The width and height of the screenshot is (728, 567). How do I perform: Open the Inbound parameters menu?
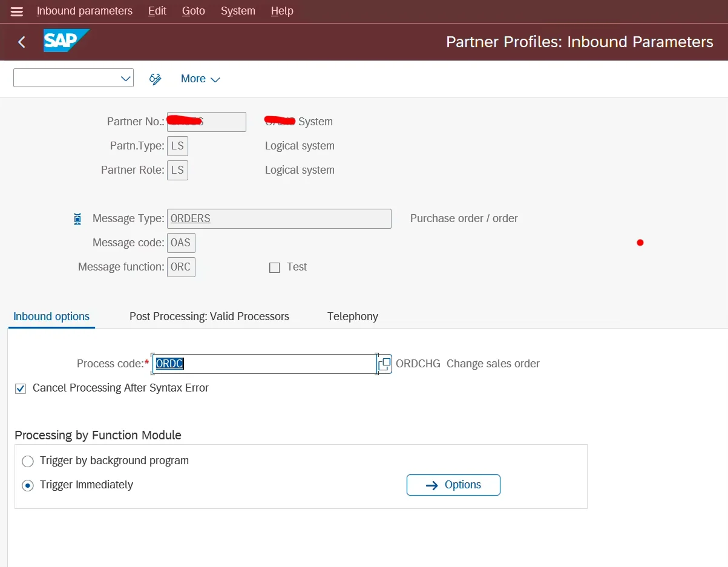click(x=85, y=11)
